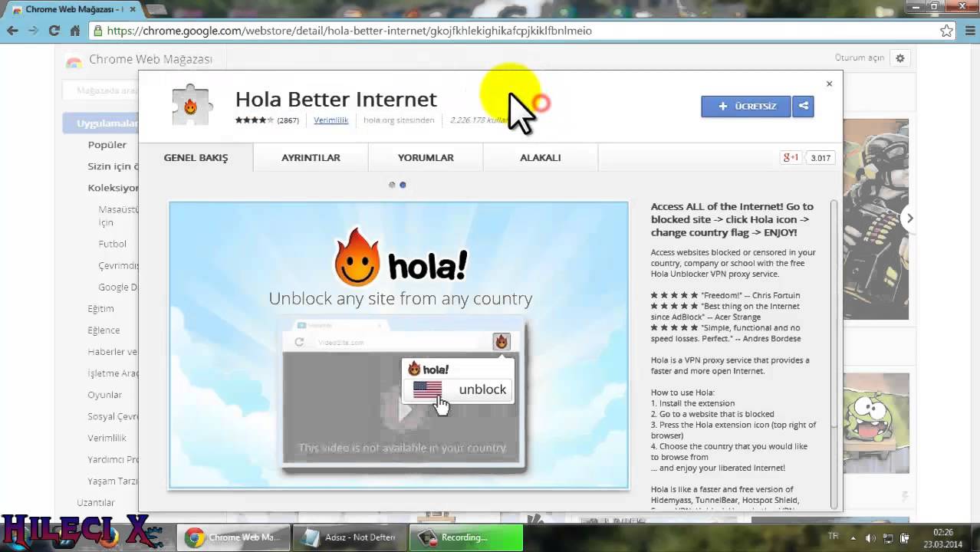Viewport: 980px width, 552px height.
Task: Open the Adsız - Not Defteri taskbar item
Action: 351,537
